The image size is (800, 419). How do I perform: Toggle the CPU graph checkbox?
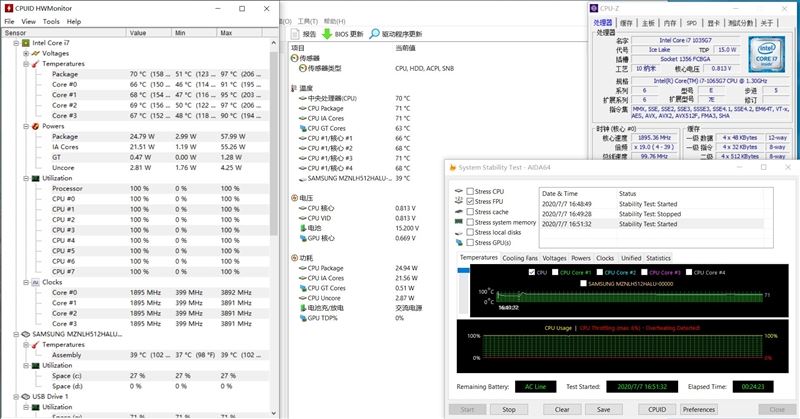[x=532, y=272]
